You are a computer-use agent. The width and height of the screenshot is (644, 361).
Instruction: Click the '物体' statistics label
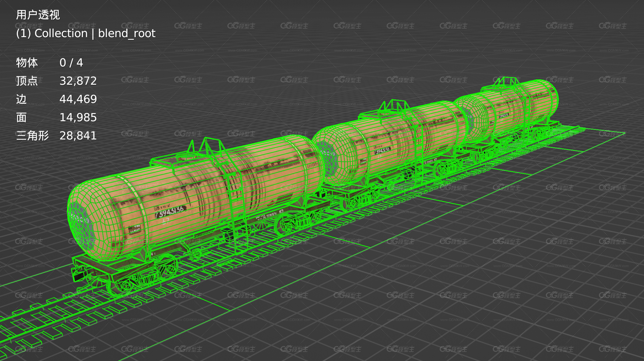27,63
